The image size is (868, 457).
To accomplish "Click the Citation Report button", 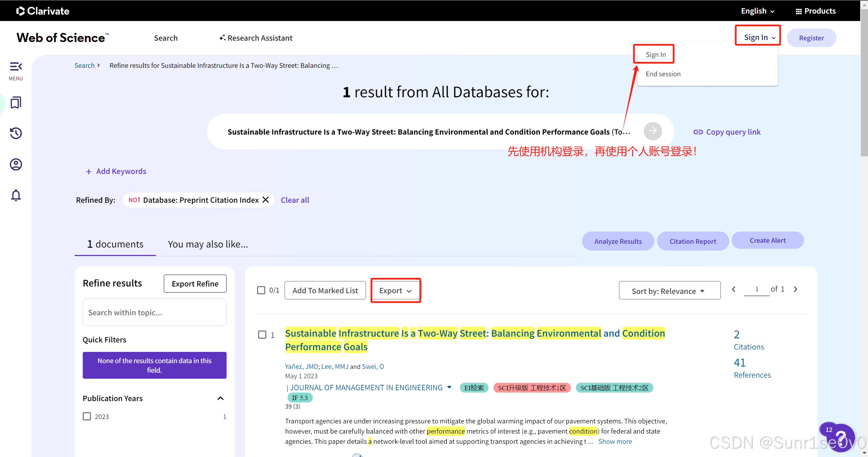I will tap(692, 241).
